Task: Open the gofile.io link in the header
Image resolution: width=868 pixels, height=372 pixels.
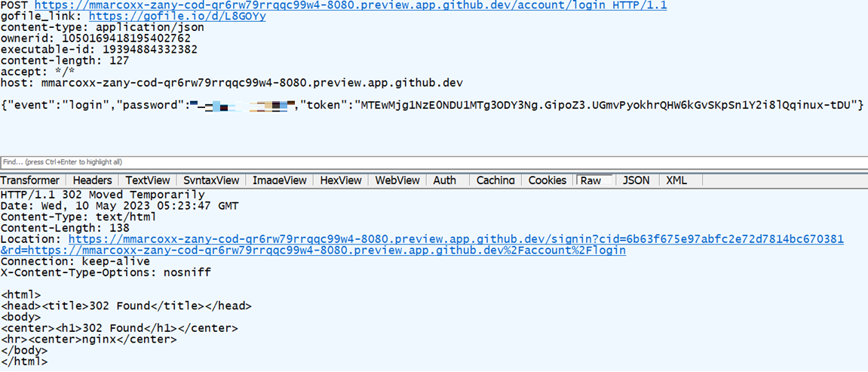Action: point(177,16)
